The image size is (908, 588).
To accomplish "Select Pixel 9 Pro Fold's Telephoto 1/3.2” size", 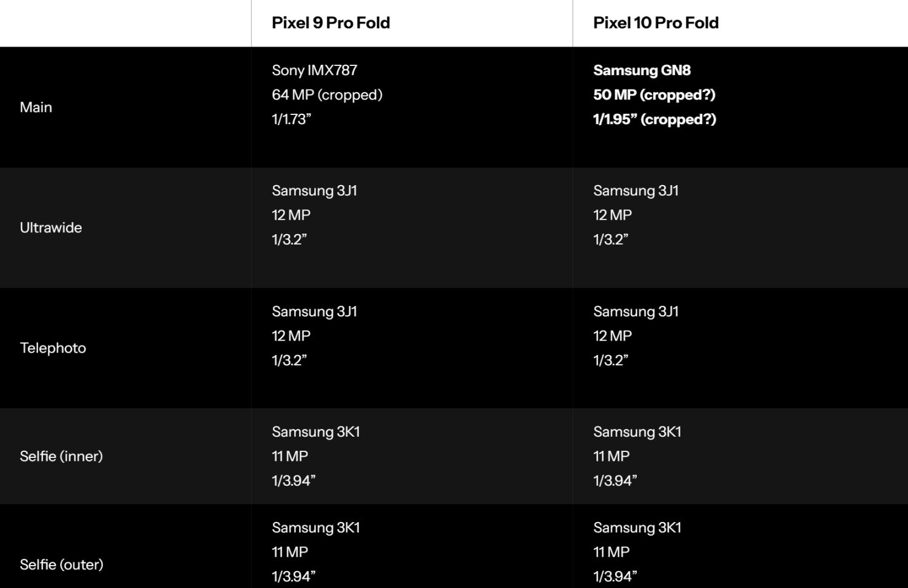I will coord(289,361).
